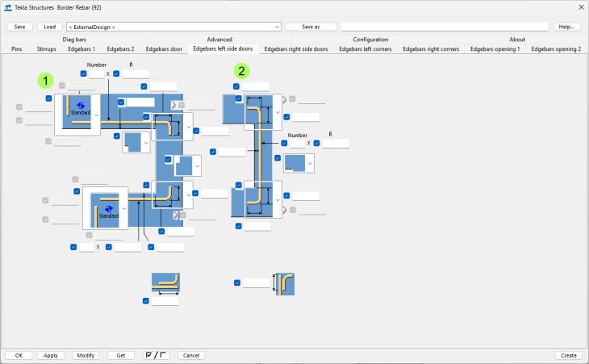Click the arrow icon right of section 1's top
This screenshot has width=589, height=364.
point(173,105)
